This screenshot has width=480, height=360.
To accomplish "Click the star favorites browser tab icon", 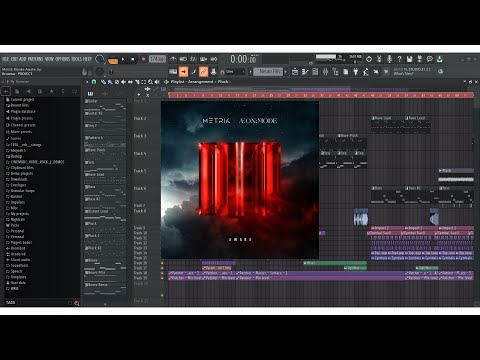I will coord(51,91).
